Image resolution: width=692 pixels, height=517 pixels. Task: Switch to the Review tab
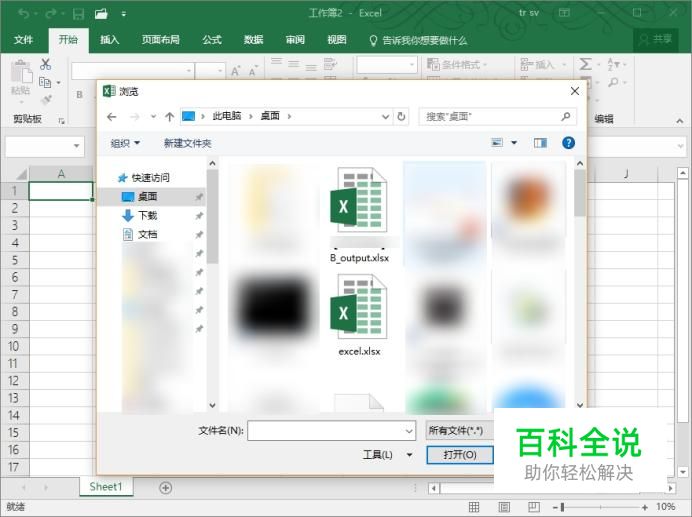click(295, 40)
